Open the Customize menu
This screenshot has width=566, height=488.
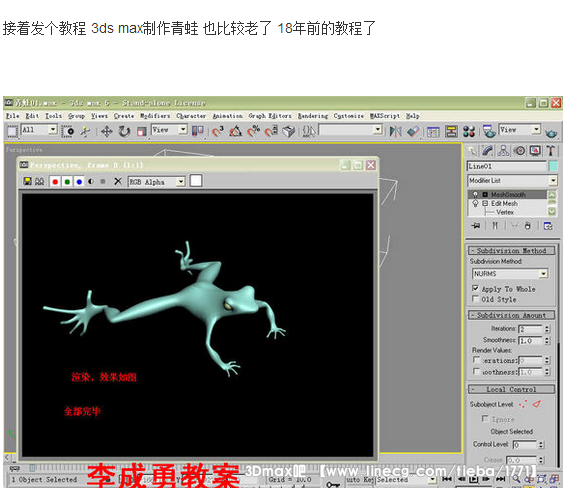[x=349, y=116]
